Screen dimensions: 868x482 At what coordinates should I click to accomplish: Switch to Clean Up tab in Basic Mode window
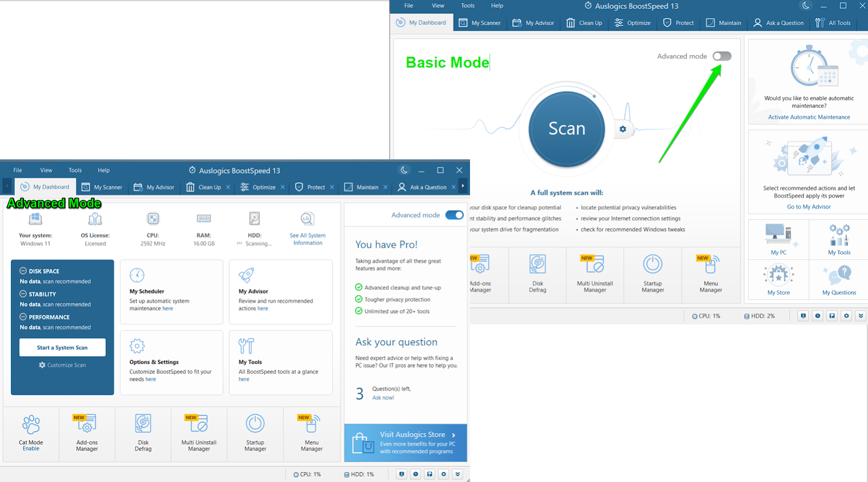coord(584,23)
